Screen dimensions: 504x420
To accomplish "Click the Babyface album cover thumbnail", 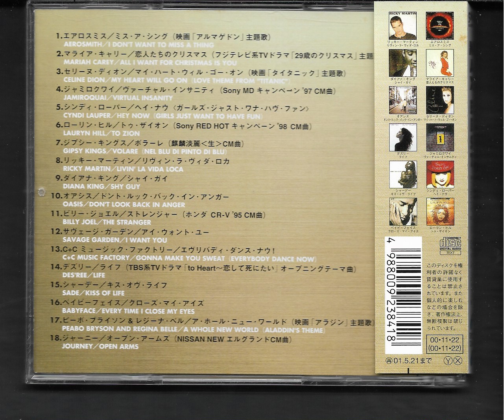I will pos(402,212).
